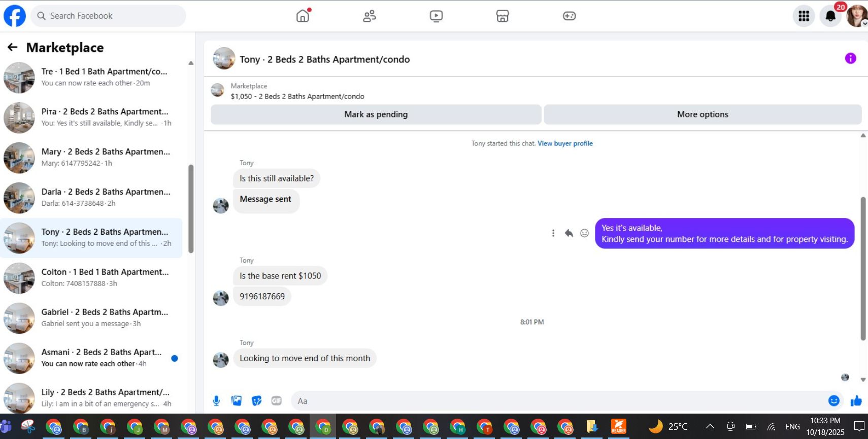Select the Tony conversation in the list
The height and width of the screenshot is (439, 868).
point(91,238)
